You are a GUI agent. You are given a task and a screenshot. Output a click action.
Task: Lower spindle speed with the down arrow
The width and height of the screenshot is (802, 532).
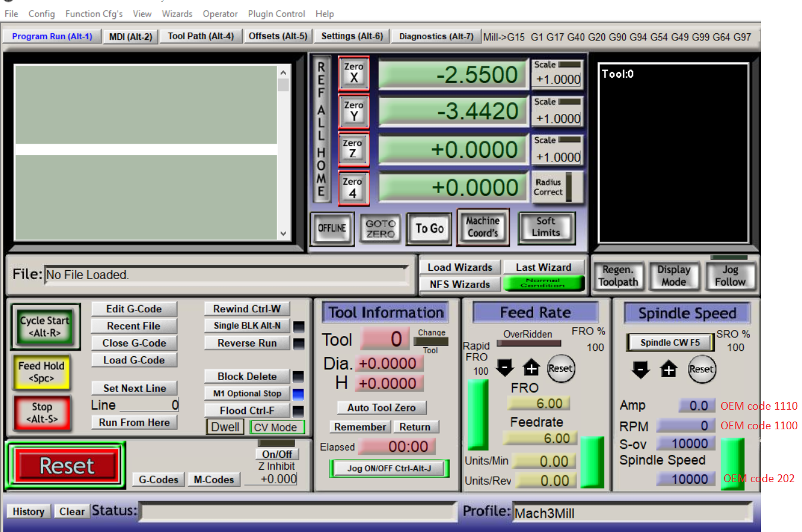tap(641, 369)
